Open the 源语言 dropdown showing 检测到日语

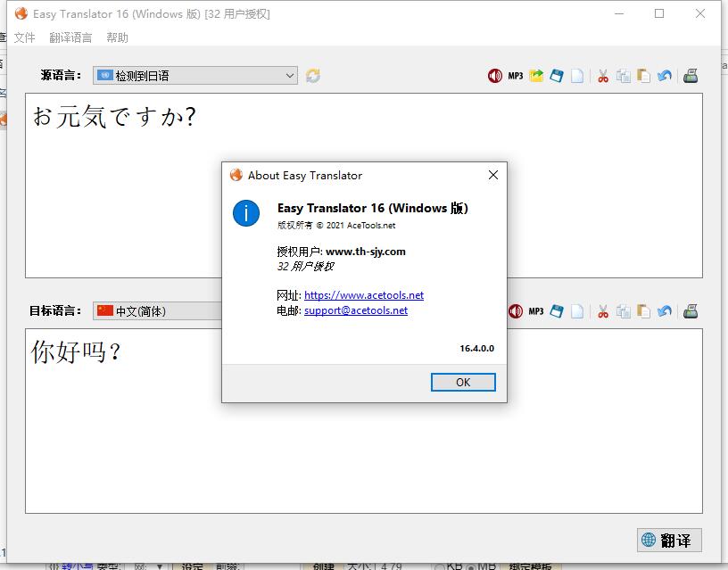point(195,76)
